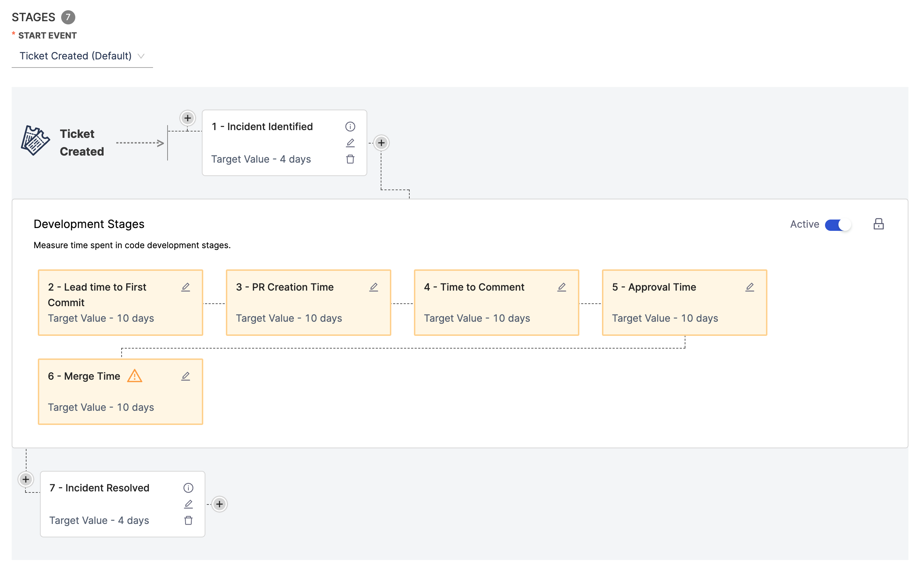Edit the Approval Time stage

tap(749, 287)
